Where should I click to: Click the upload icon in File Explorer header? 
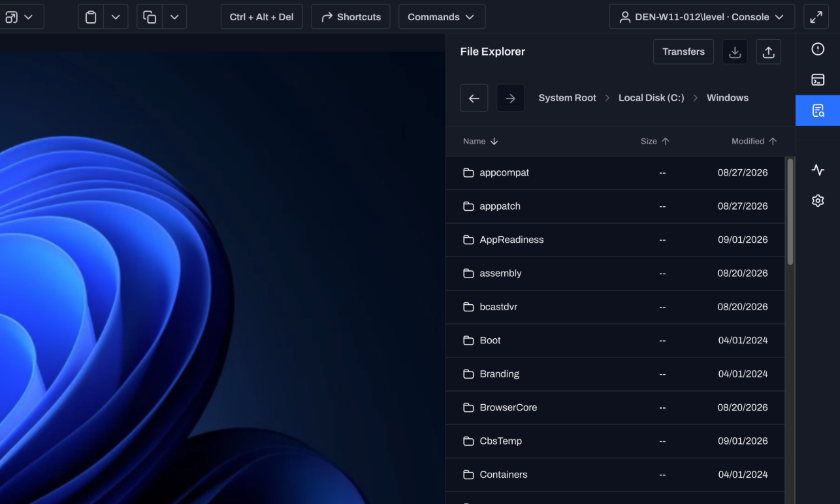click(x=768, y=52)
